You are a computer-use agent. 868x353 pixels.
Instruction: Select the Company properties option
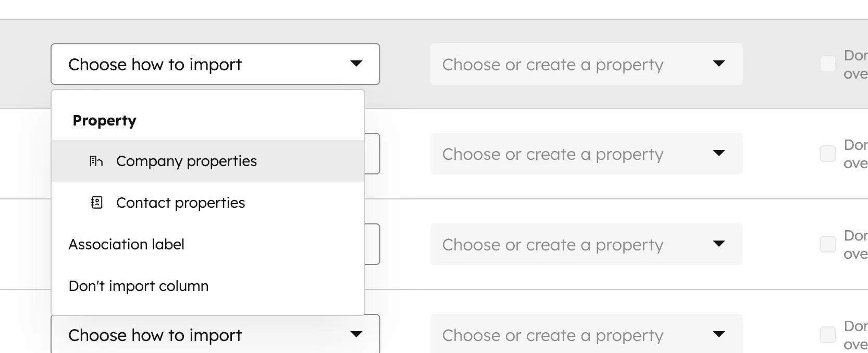coord(187,161)
